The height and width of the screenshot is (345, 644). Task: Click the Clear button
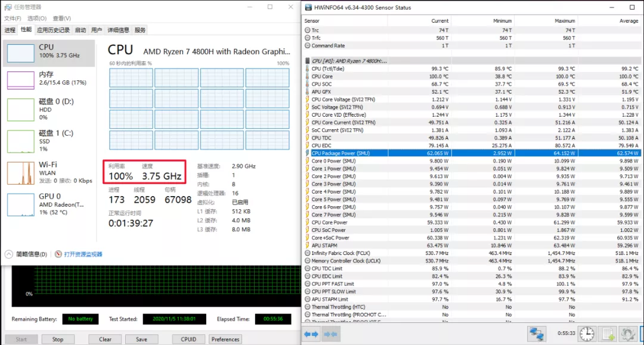pyautogui.click(x=105, y=339)
